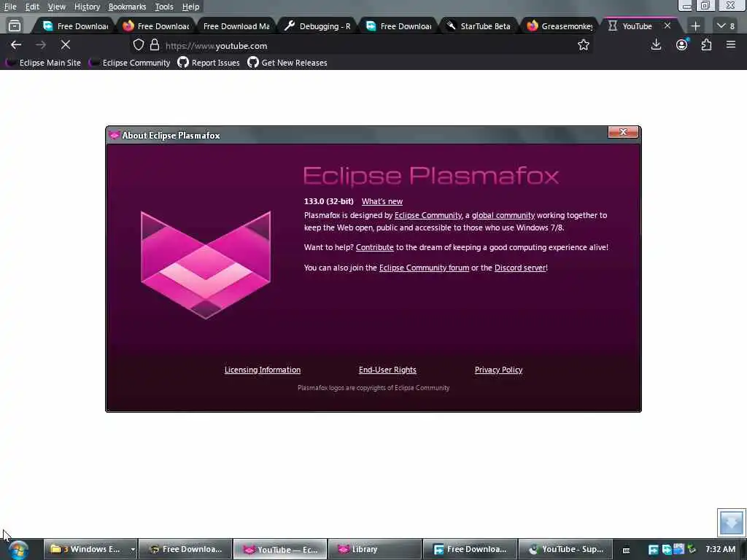Viewport: 747px width, 560px height.
Task: Open the hamburger application menu
Action: pos(731,44)
